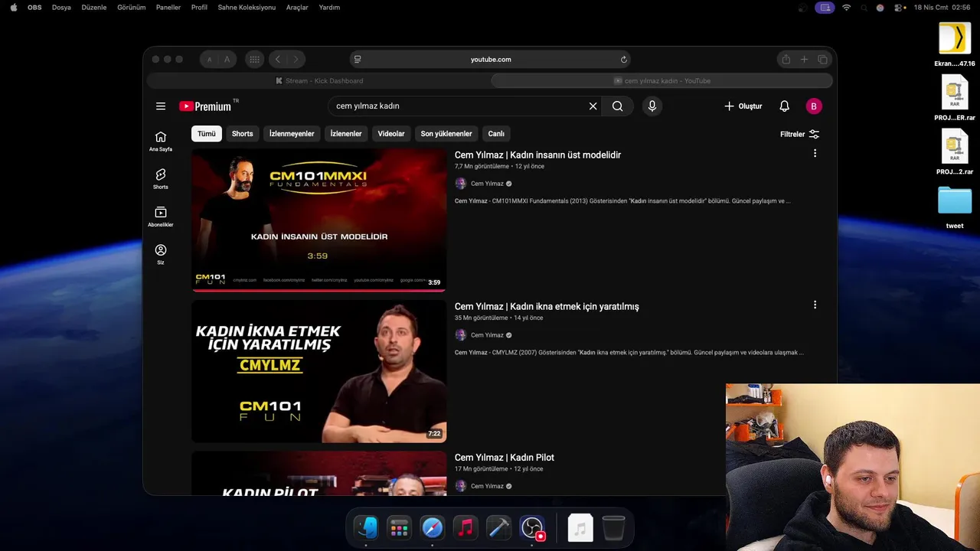Open options for 'Kadın ikna etmek için yaratılmış'
This screenshot has width=980, height=551.
click(x=815, y=305)
